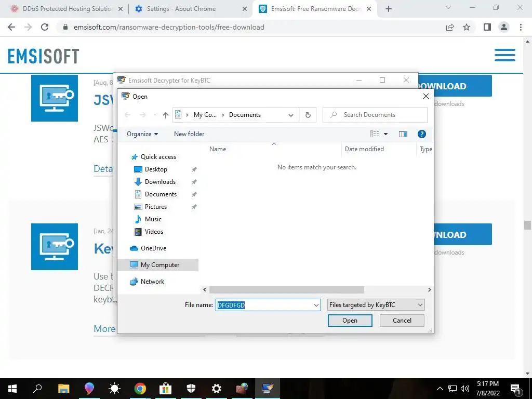This screenshot has width=532, height=399.
Task: Click the Date modified column header
Action: pos(364,149)
